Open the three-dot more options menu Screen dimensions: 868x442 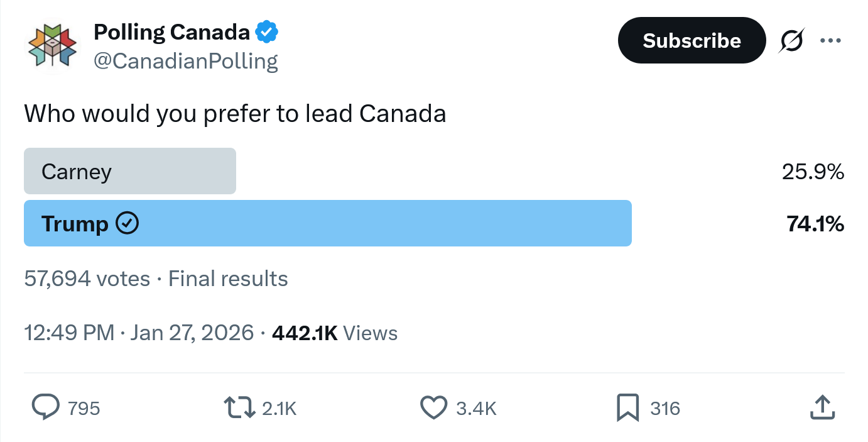(830, 41)
